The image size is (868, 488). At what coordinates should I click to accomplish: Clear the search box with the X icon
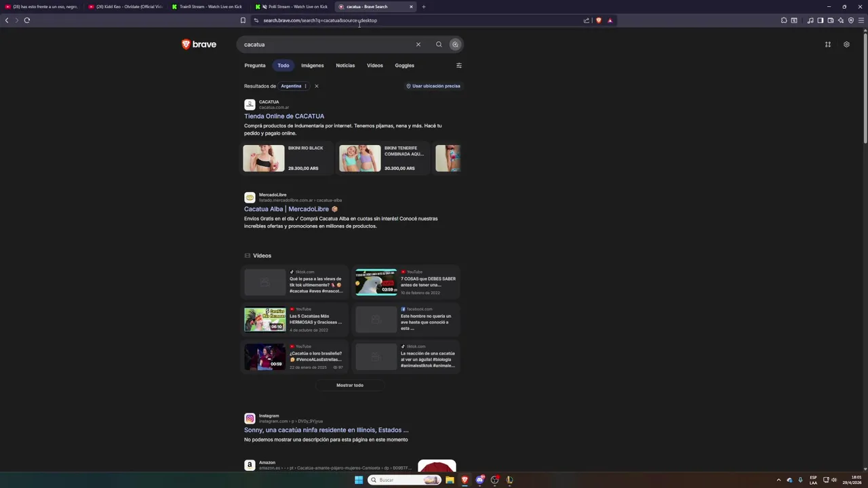(x=418, y=45)
